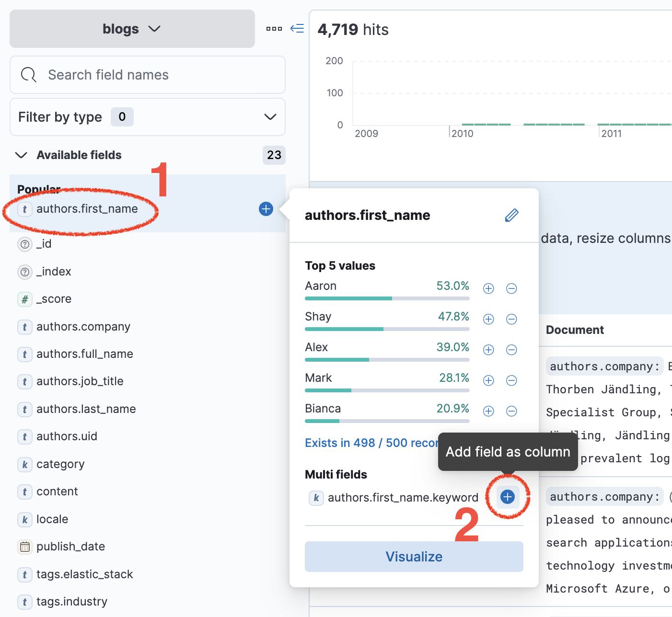Click the Shay 47.8% progress bar
This screenshot has width=672, height=617.
click(x=387, y=329)
